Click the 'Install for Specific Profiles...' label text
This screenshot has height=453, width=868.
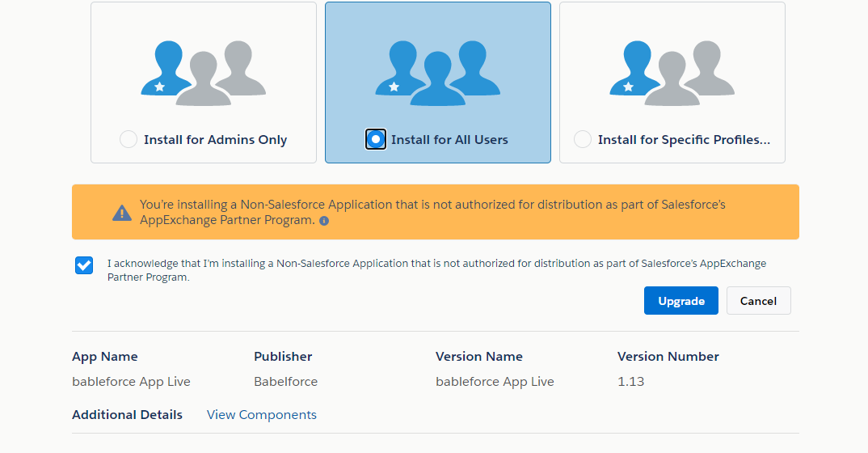point(684,140)
